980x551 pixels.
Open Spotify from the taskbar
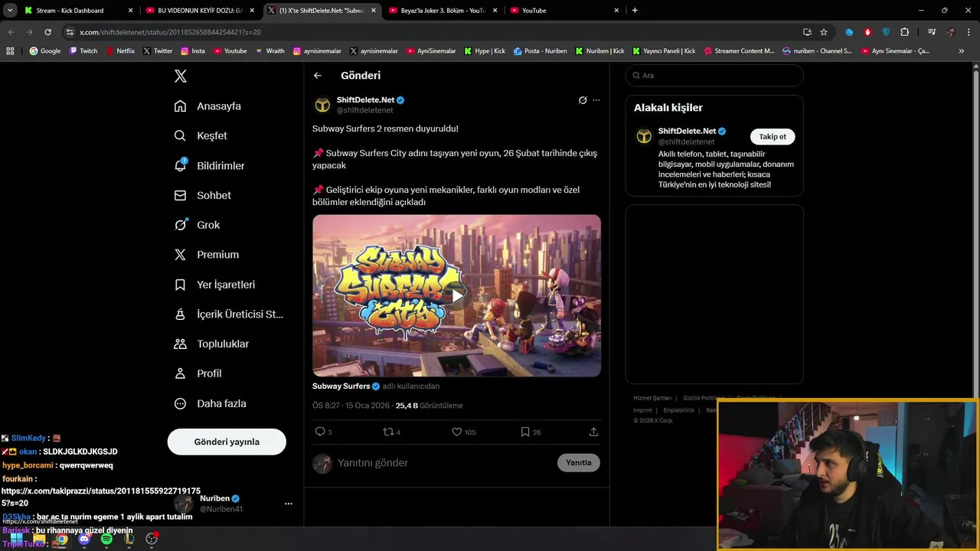click(106, 539)
